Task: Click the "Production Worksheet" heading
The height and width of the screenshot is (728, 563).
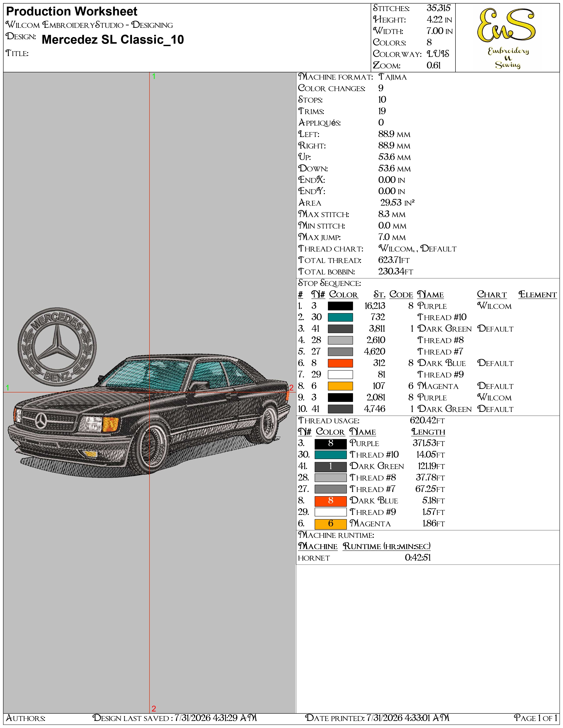Action: point(72,12)
